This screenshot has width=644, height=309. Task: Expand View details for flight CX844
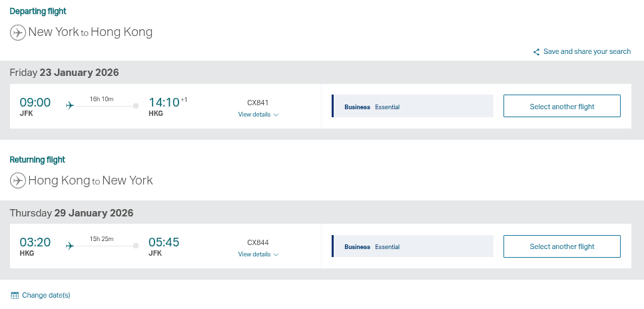[254, 254]
